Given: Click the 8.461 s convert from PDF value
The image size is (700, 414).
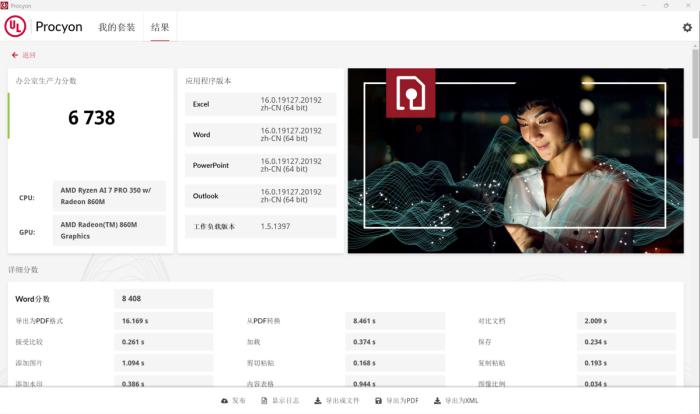Looking at the screenshot, I should click(395, 321).
